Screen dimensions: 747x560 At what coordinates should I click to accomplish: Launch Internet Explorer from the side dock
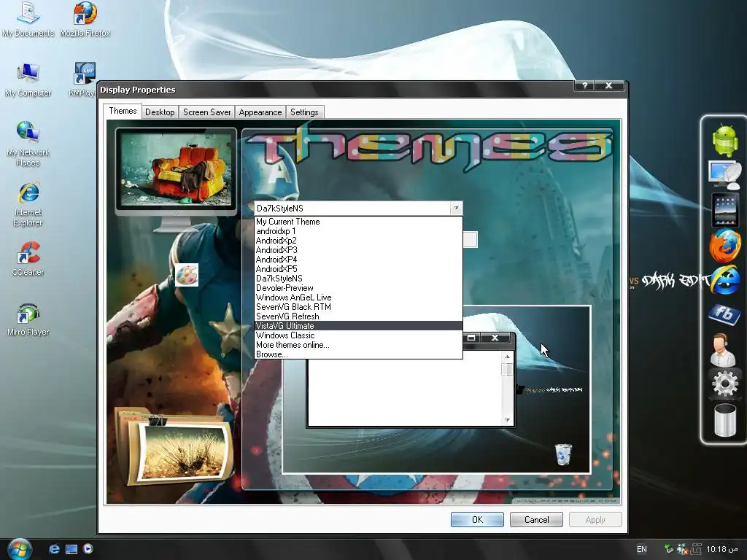pyautogui.click(x=726, y=281)
